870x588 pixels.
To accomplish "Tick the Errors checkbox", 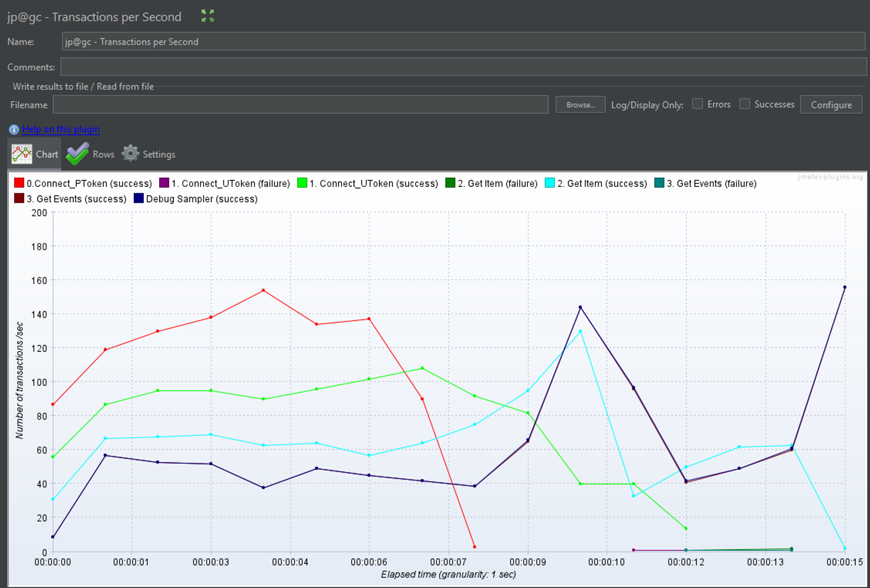I will coord(698,104).
